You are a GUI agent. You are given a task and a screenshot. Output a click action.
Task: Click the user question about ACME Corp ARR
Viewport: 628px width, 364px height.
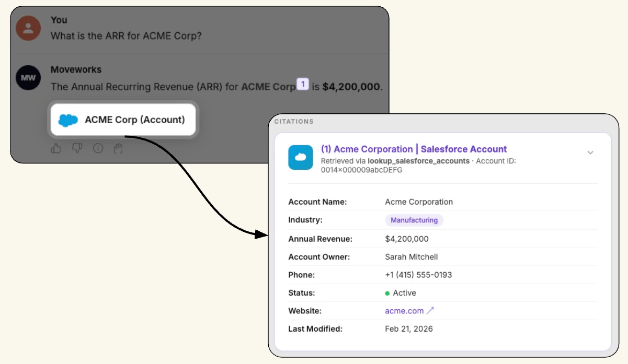pos(126,36)
